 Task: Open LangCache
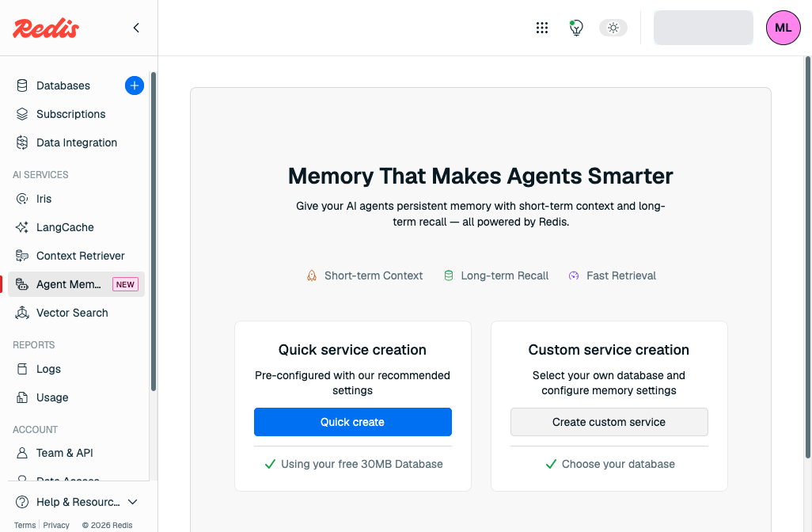[65, 227]
